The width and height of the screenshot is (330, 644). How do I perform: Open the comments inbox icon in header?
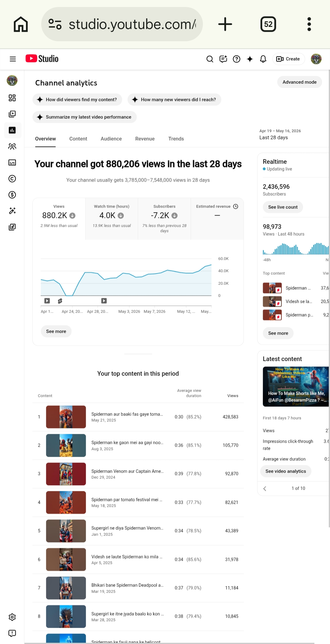(223, 59)
